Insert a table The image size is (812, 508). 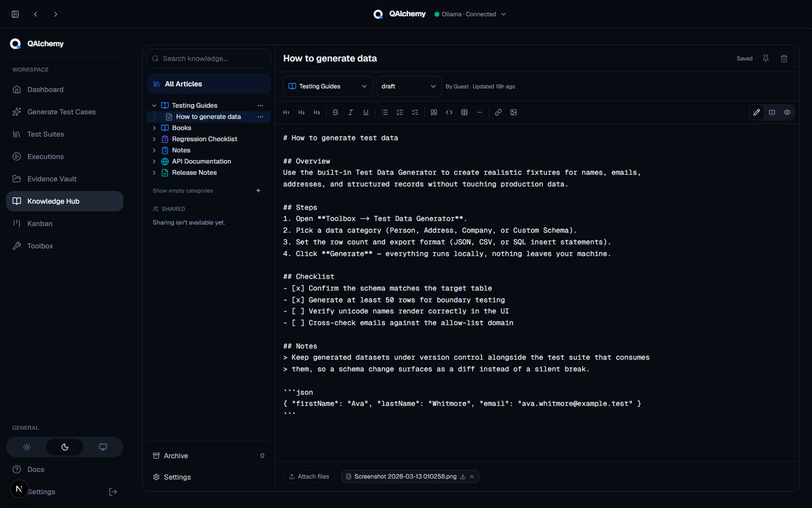click(x=464, y=112)
